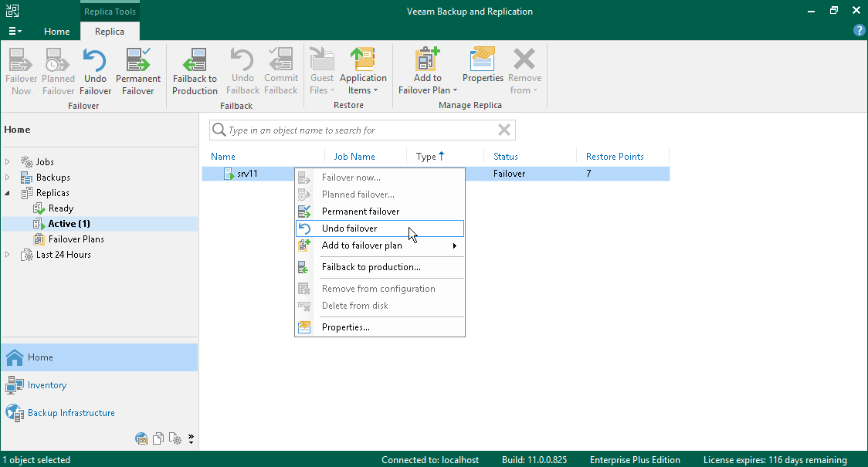The height and width of the screenshot is (467, 868).
Task: Clear search with the X icon
Action: (504, 130)
